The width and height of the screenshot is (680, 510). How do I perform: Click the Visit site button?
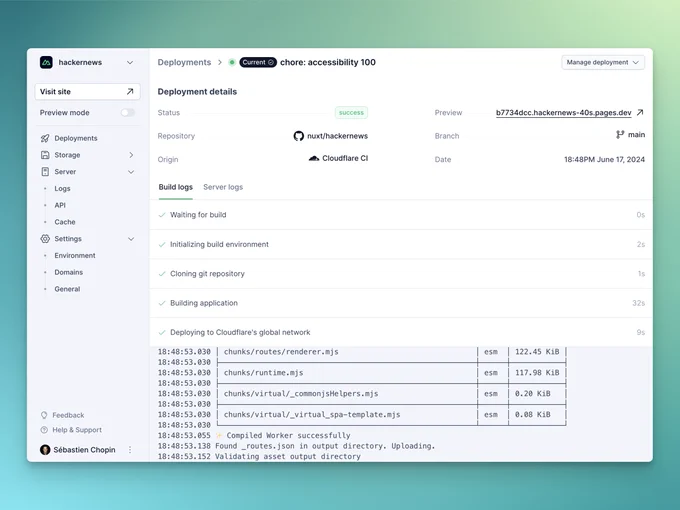[87, 92]
